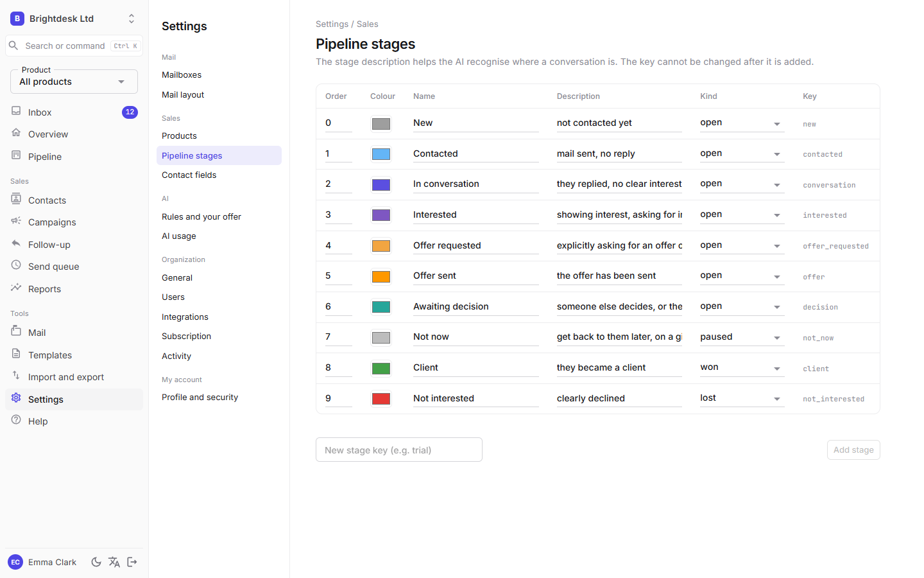Screen dimensions: 924x578
Task: Open Kind dropdown for Not now stage
Action: tap(742, 337)
